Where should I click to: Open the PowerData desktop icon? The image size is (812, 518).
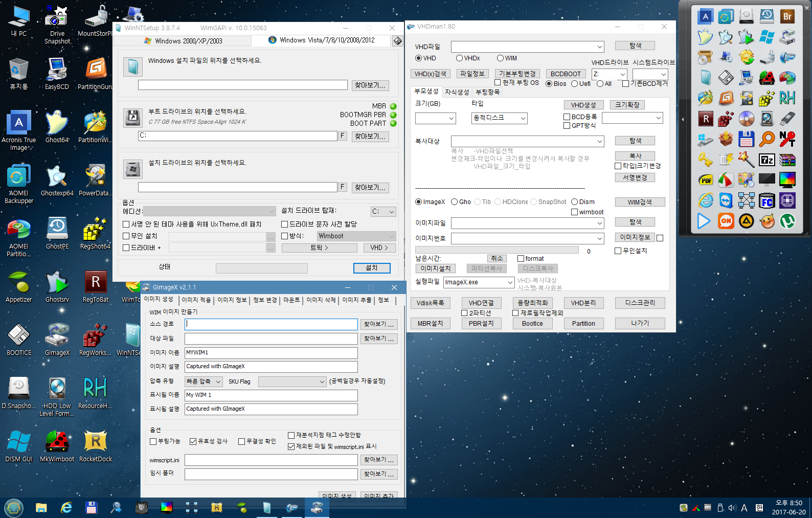[95, 180]
